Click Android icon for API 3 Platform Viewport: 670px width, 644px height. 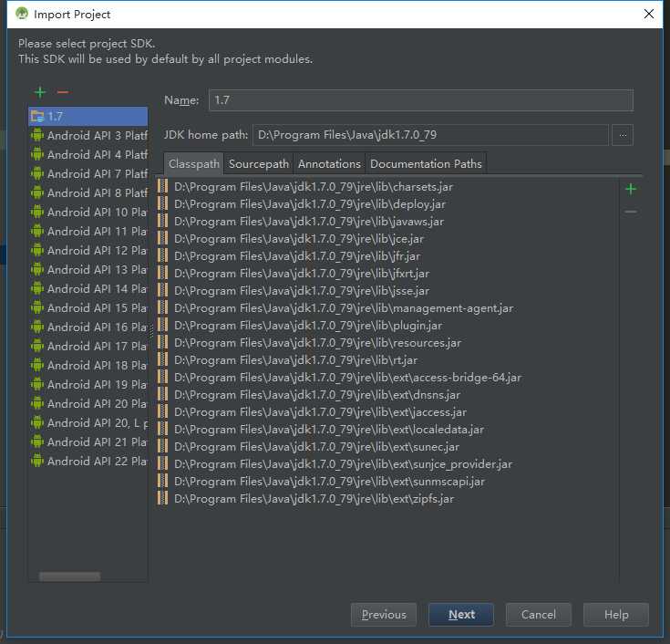(37, 135)
